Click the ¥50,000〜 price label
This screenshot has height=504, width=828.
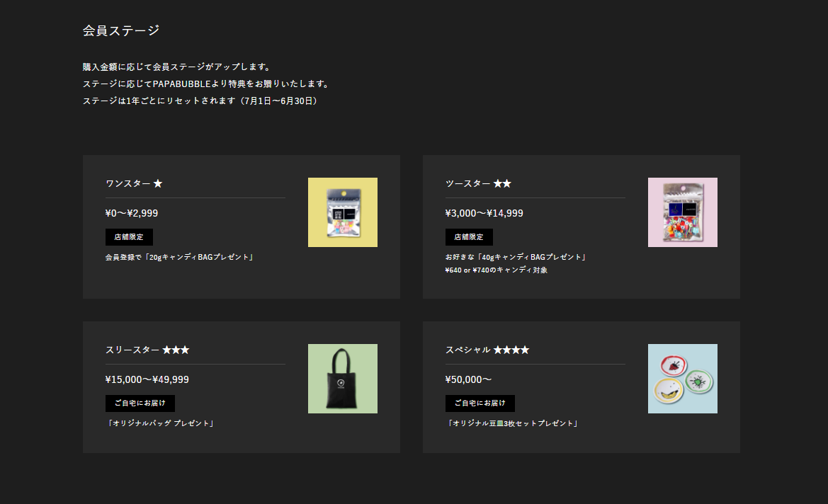[468, 379]
